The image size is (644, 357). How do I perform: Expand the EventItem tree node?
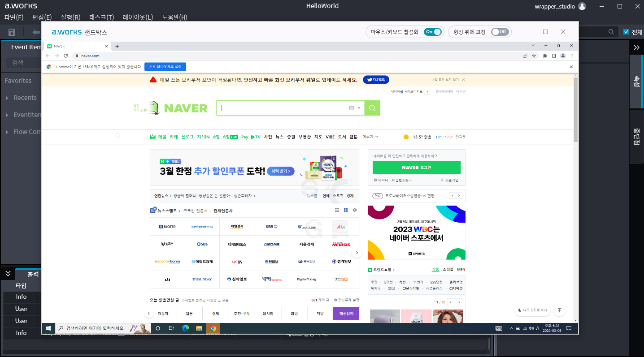[x=7, y=115]
